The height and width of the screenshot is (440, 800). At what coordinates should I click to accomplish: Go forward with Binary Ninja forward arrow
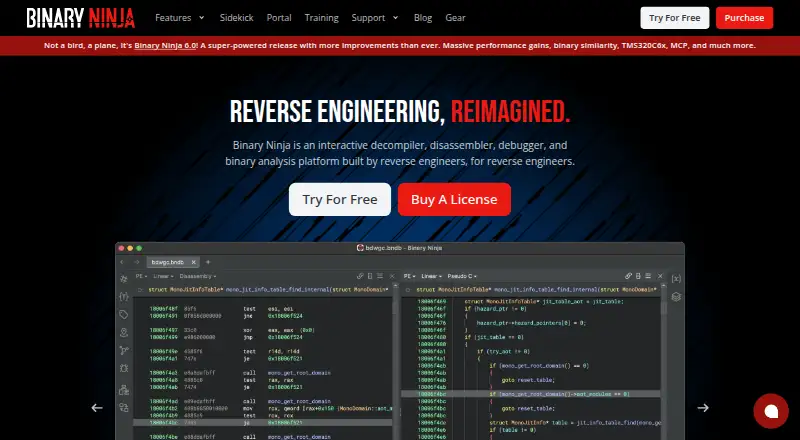coord(136,262)
